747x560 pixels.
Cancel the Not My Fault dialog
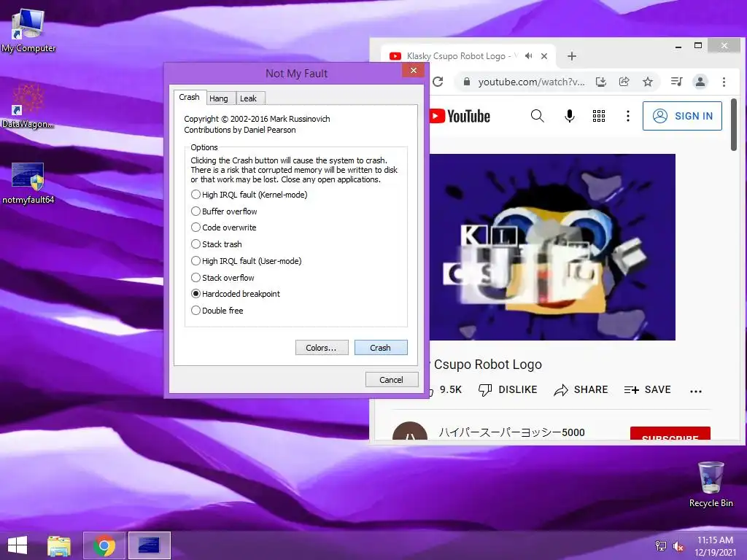(392, 379)
